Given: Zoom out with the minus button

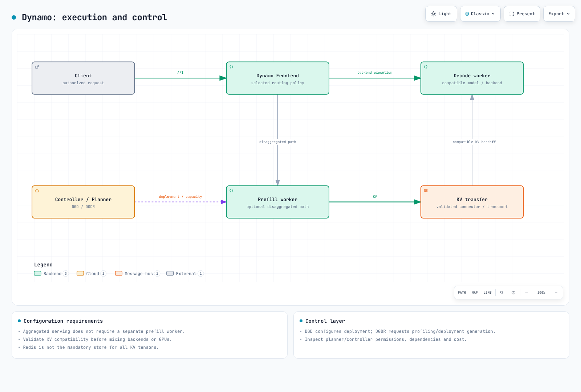Looking at the screenshot, I should pos(527,293).
